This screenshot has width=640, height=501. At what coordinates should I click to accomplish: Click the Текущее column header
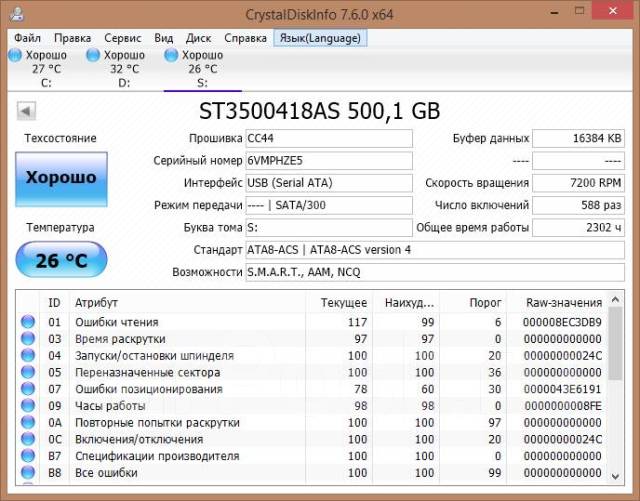coord(339,303)
